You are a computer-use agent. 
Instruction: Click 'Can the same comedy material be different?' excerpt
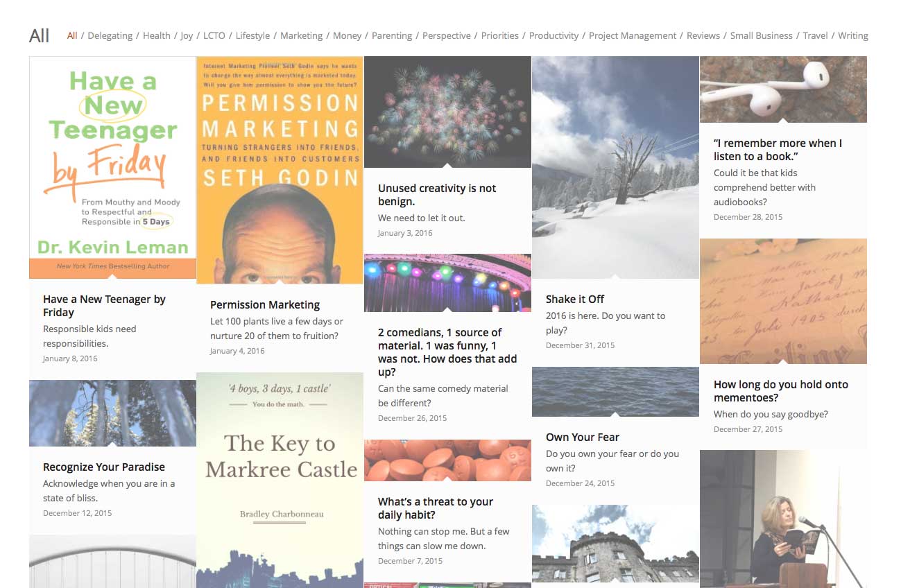click(443, 396)
